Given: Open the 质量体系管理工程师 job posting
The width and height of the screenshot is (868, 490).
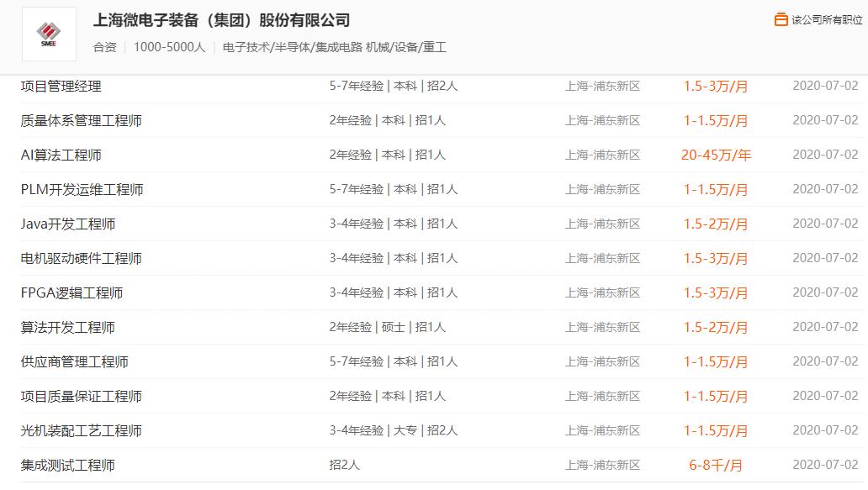Looking at the screenshot, I should coord(81,120).
